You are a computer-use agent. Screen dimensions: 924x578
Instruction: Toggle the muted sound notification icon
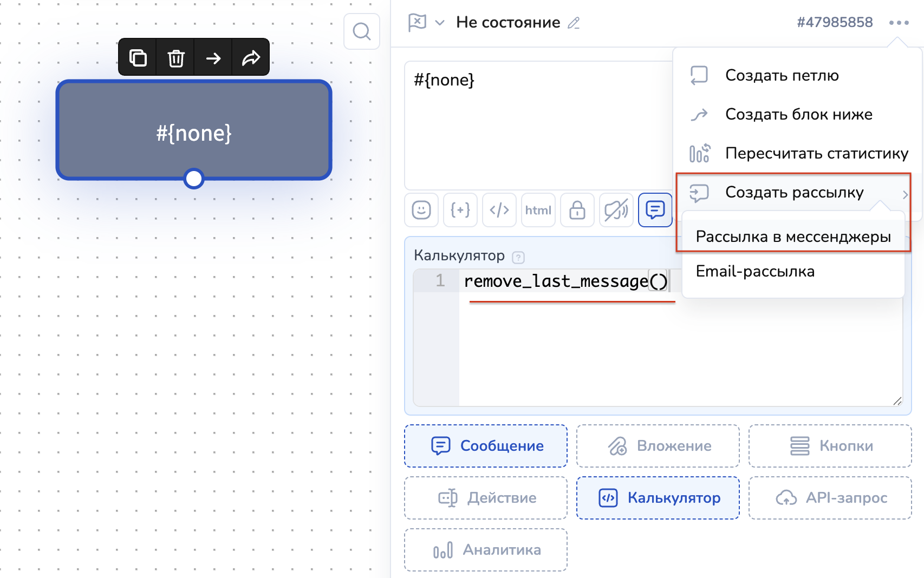pos(616,210)
